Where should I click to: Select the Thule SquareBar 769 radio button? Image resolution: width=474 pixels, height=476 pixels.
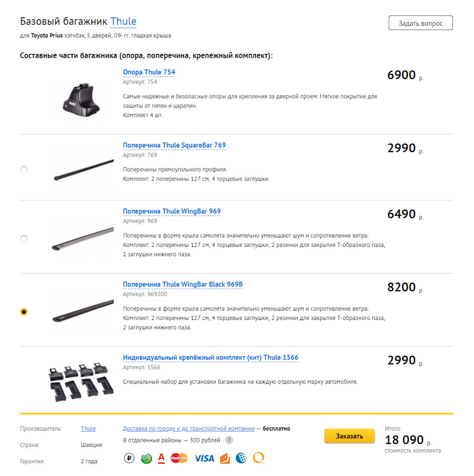[24, 169]
